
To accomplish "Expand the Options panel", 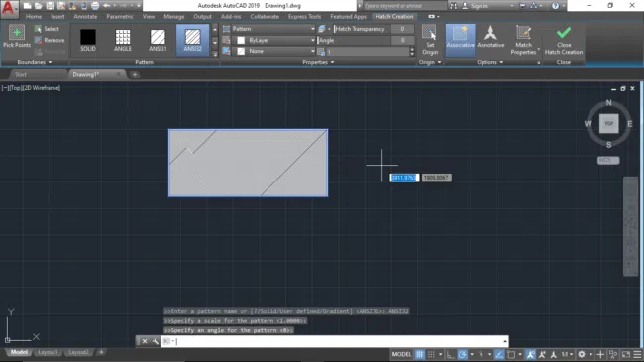I will [x=490, y=62].
